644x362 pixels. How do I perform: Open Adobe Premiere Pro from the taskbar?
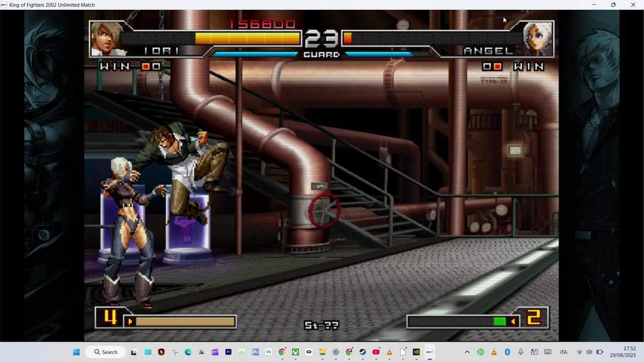coord(228,352)
